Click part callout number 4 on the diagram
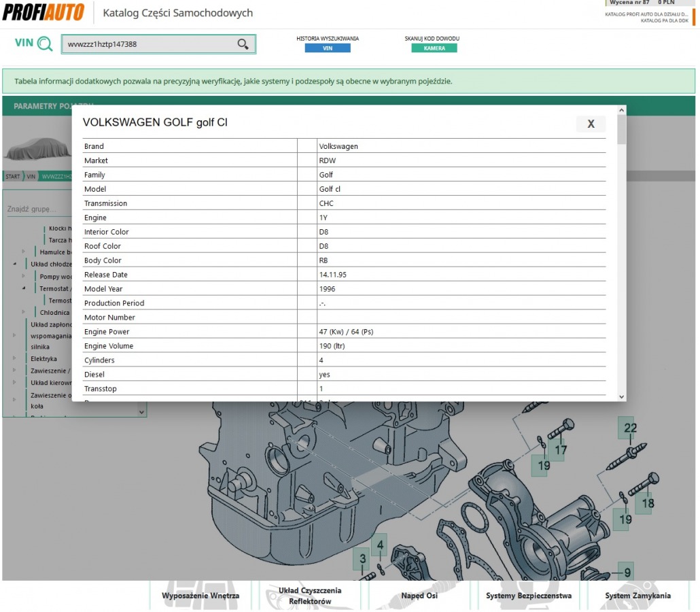The height and width of the screenshot is (612, 700). point(380,545)
